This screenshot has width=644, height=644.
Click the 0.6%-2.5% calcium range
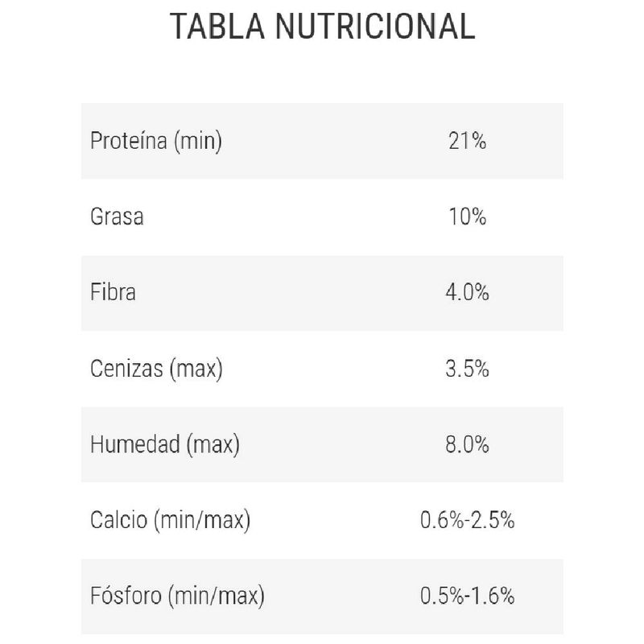click(467, 520)
